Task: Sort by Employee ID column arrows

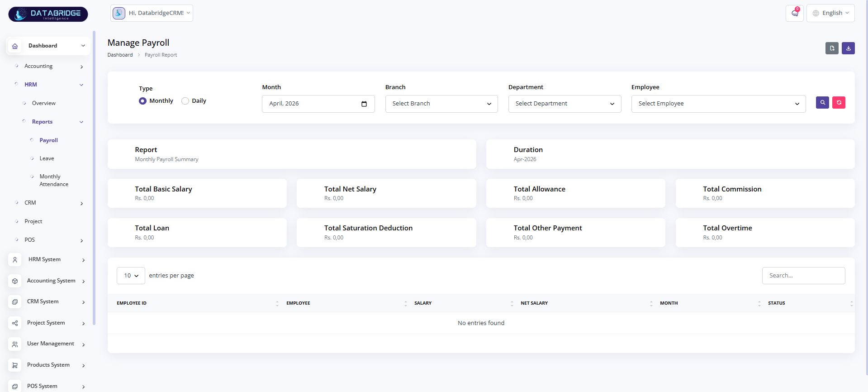Action: pos(277,303)
